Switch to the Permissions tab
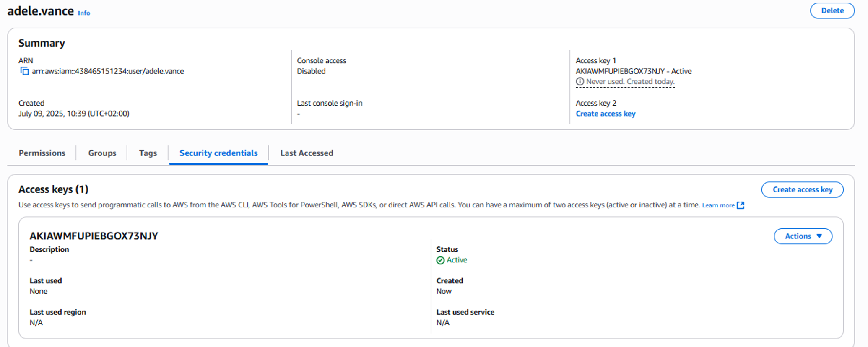The height and width of the screenshot is (347, 868). (x=42, y=153)
